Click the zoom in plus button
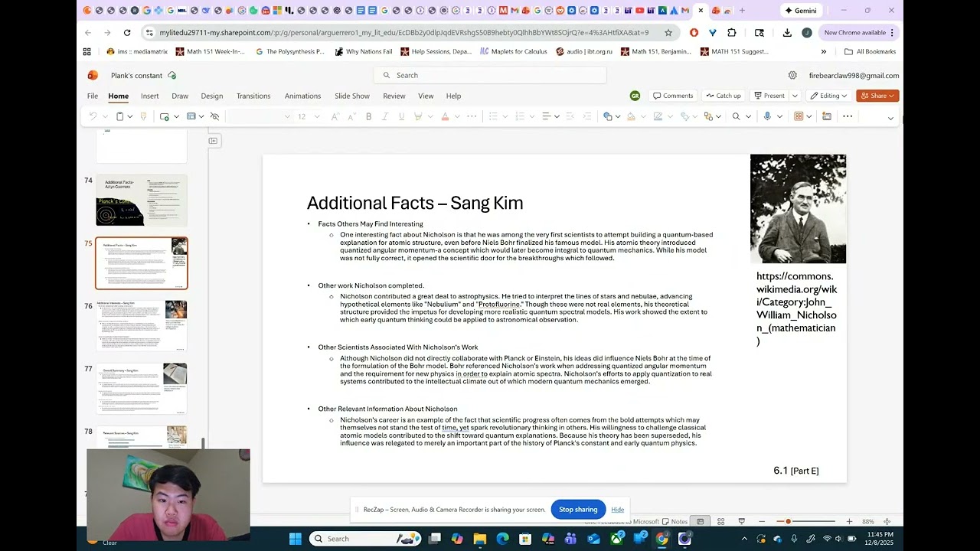This screenshot has height=551, width=980. [x=849, y=521]
